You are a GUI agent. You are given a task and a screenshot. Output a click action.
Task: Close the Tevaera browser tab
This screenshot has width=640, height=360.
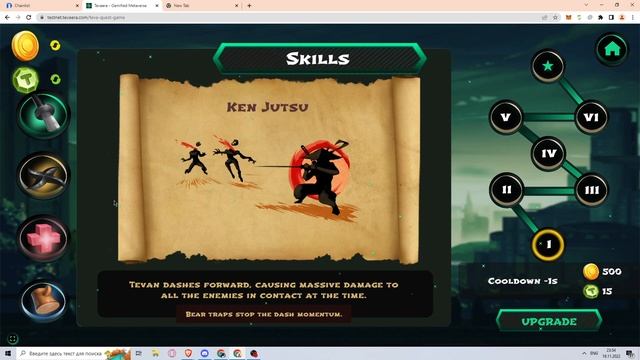click(x=157, y=6)
